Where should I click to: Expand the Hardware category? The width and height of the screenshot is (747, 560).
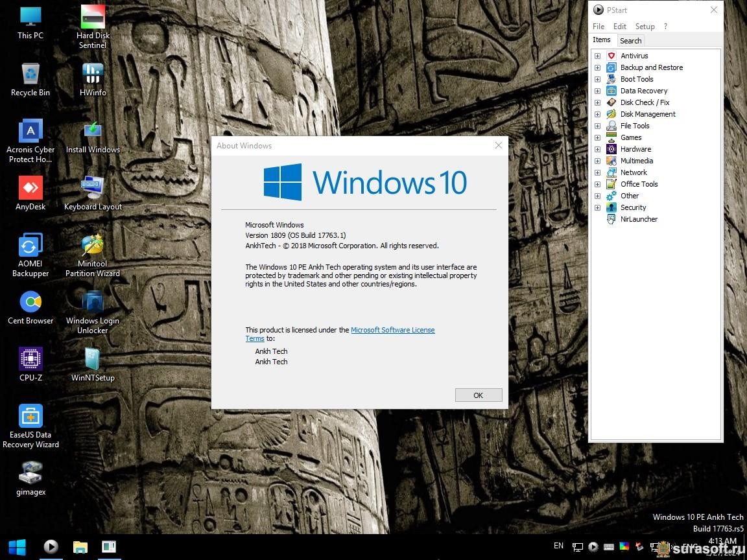597,149
